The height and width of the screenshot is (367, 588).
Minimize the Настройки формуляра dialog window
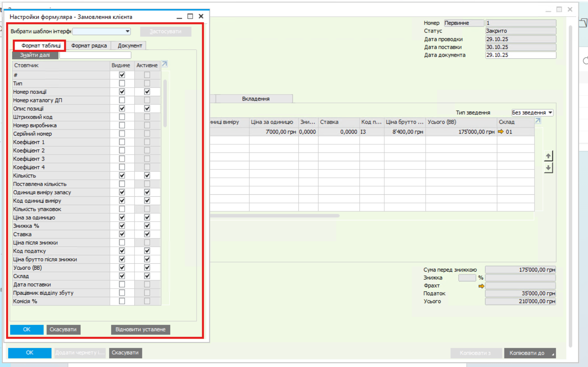click(179, 17)
